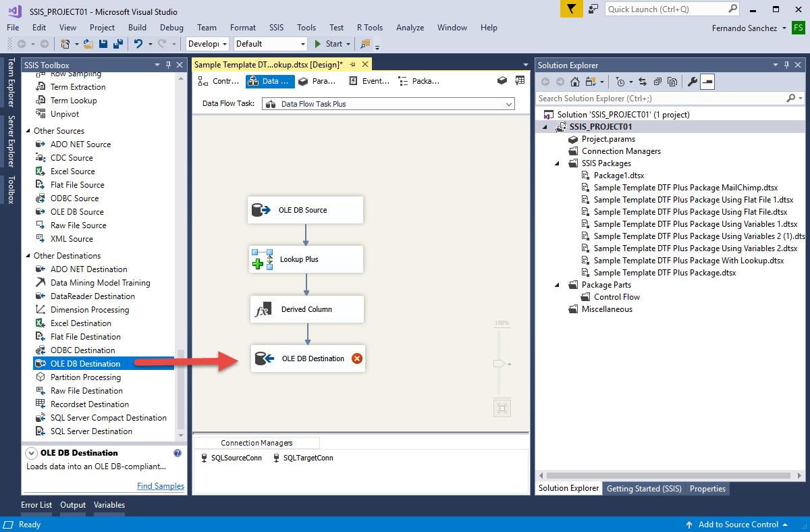Open the Format menu
Viewport: 810px width, 532px height.
pos(243,28)
